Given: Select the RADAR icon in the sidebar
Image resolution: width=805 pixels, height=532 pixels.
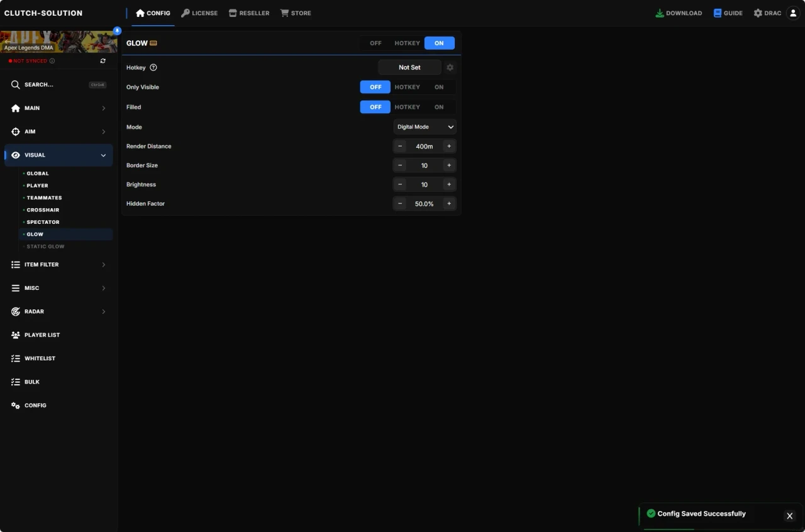Looking at the screenshot, I should click(15, 311).
